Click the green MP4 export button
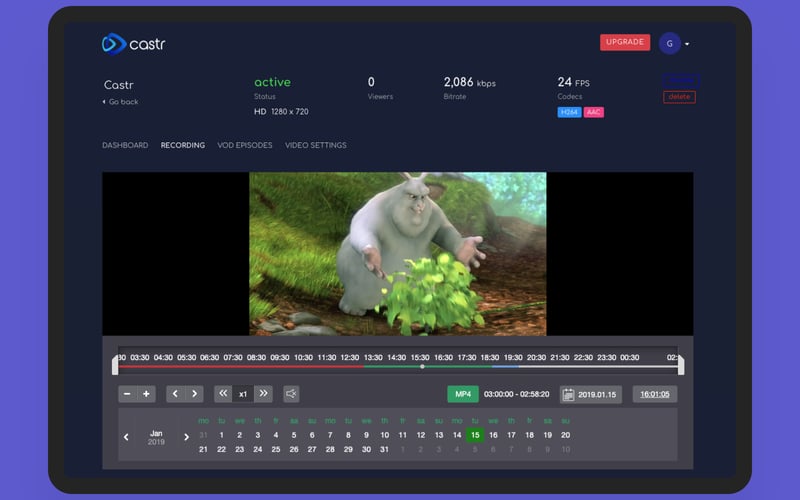The image size is (800, 500). 463,394
